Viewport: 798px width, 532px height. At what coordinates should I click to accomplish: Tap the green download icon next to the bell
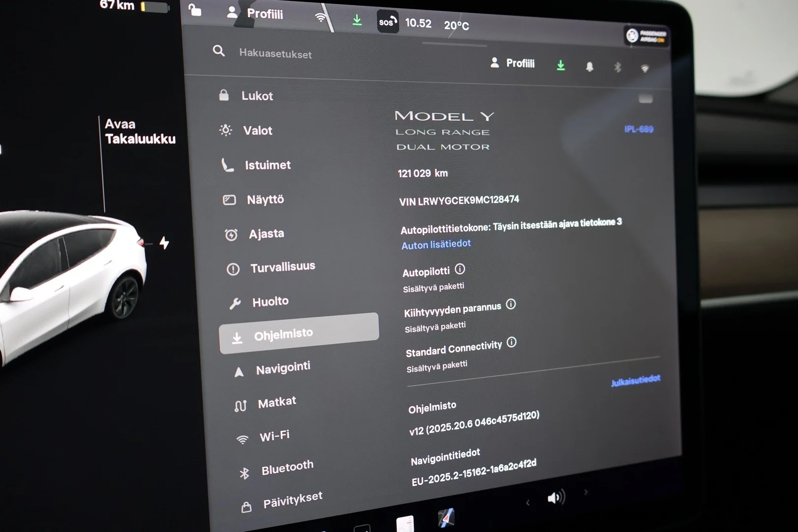561,65
